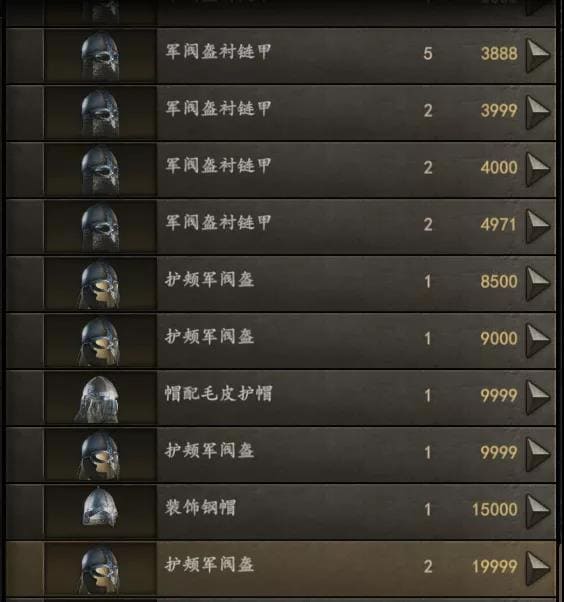Click the arrow next to price 8500
Viewport: 564px width, 602px height.
tap(538, 283)
